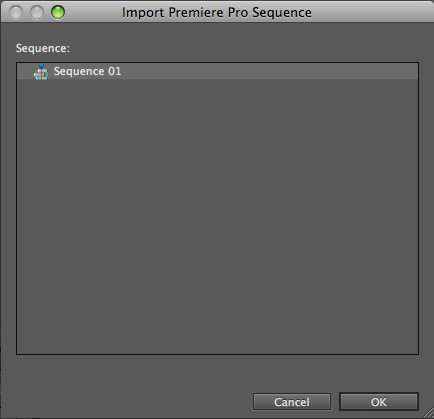
Task: Click the Sequence: label above the list
Action: pos(43,48)
